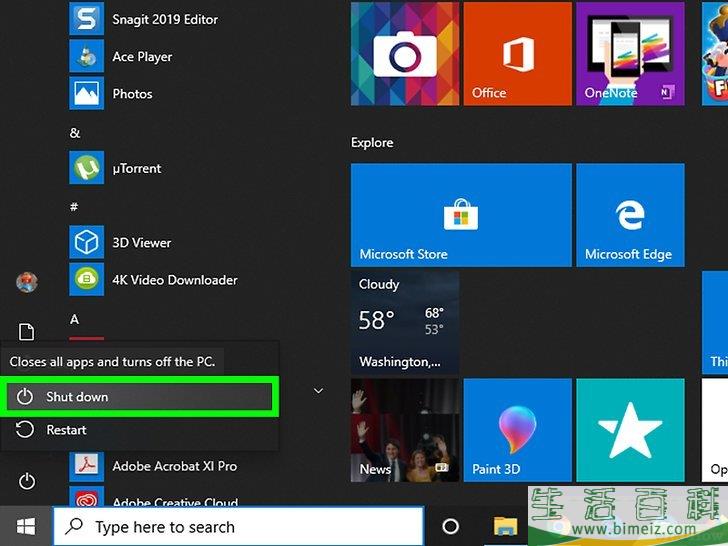Screen dimensions: 728x546
Task: Open 3D Viewer app
Action: pos(141,243)
